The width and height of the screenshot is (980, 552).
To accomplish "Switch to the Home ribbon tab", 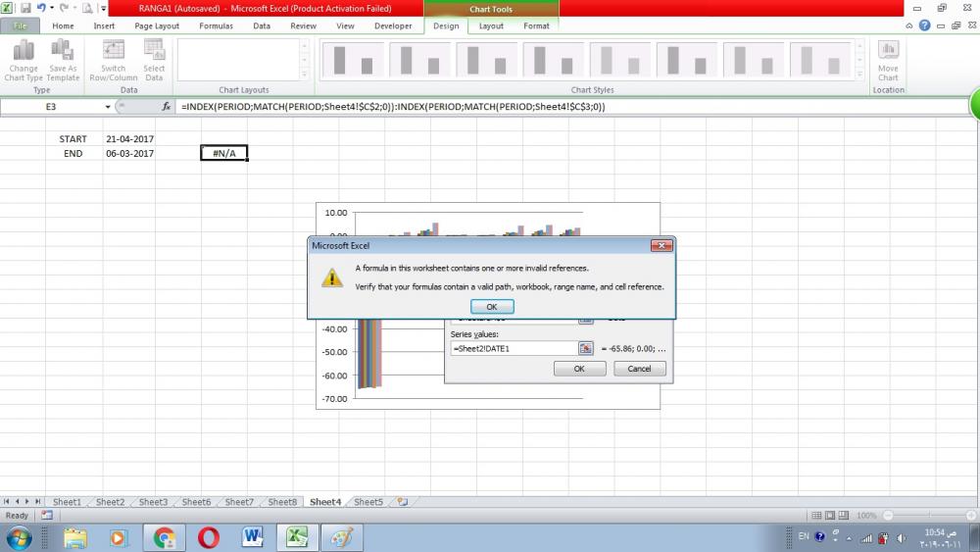I will (x=63, y=25).
